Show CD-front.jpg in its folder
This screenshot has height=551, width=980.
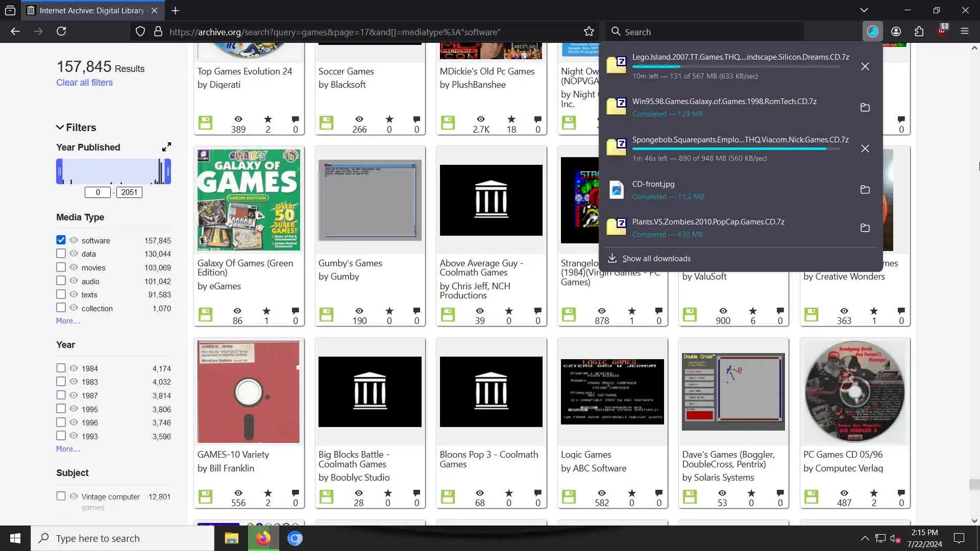point(865,190)
